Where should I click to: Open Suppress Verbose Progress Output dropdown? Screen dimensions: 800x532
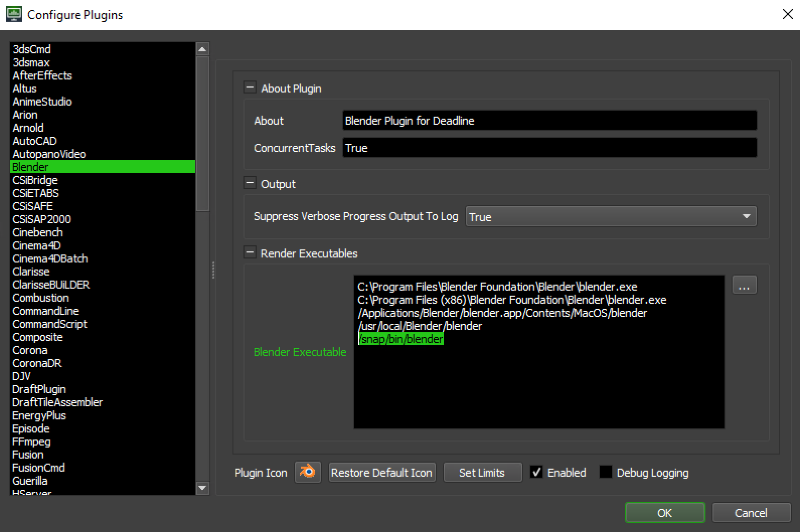coord(611,217)
